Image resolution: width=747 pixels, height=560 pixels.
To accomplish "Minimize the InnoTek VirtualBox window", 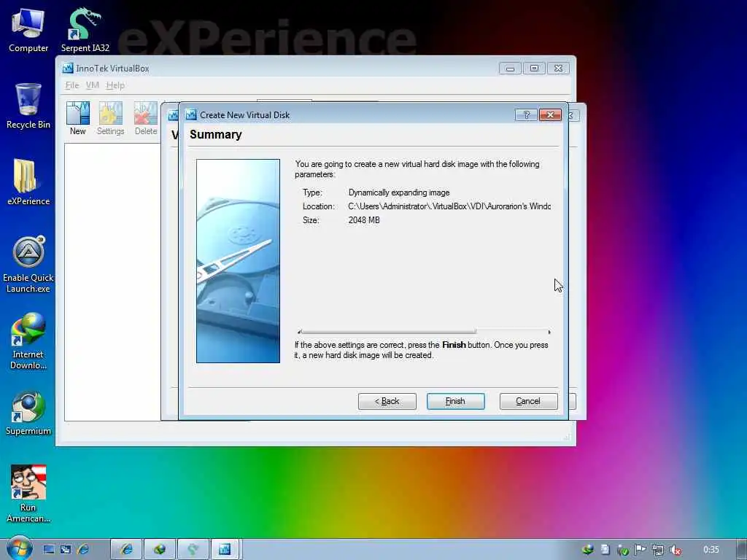I will tap(510, 69).
